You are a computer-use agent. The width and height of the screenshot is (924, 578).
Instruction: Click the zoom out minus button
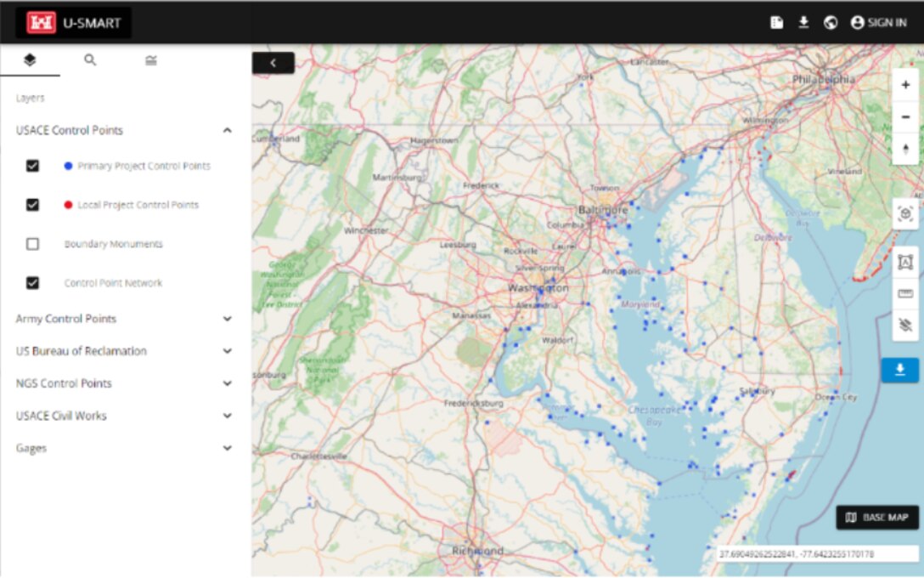(x=905, y=116)
